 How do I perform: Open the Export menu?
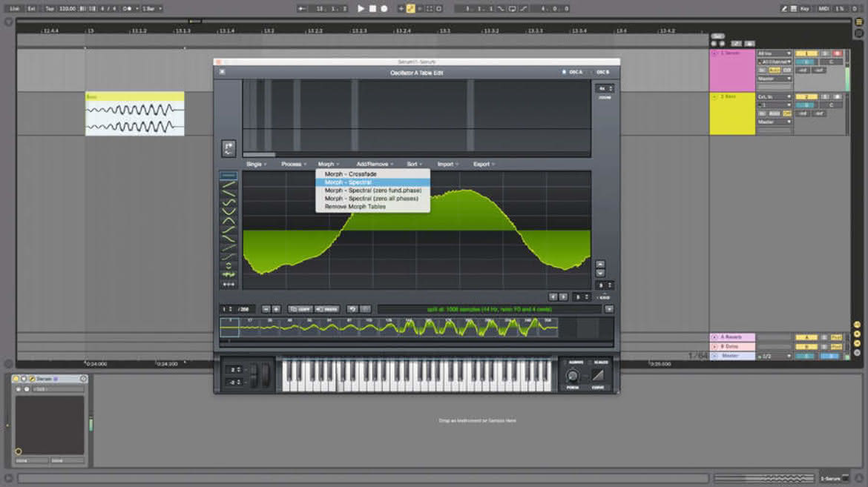[484, 164]
